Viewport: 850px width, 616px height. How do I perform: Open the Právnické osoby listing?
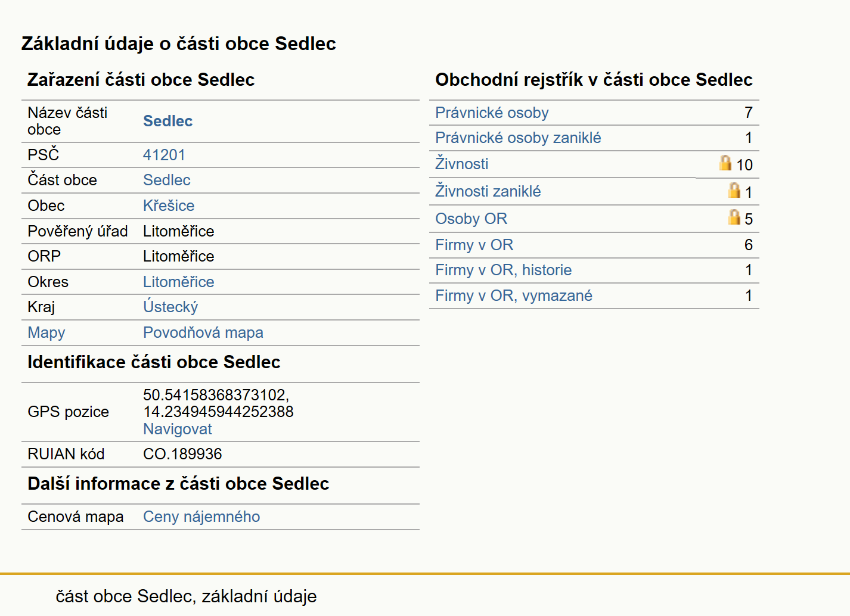point(492,113)
